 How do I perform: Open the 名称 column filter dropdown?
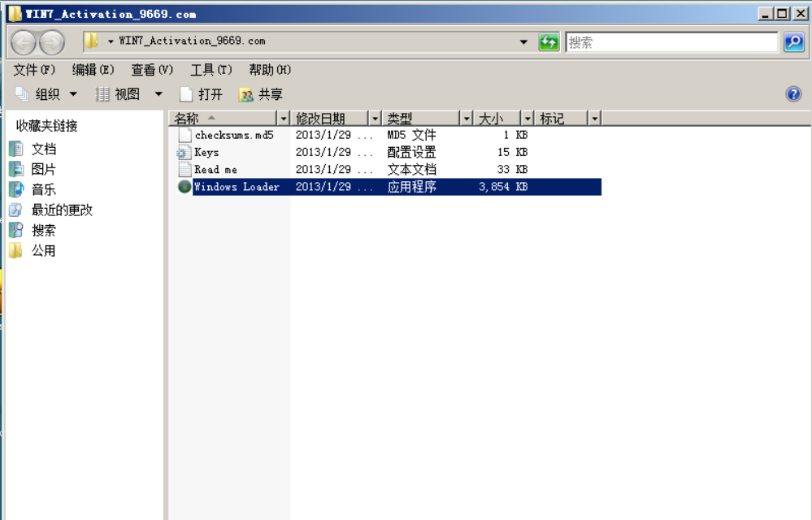283,119
